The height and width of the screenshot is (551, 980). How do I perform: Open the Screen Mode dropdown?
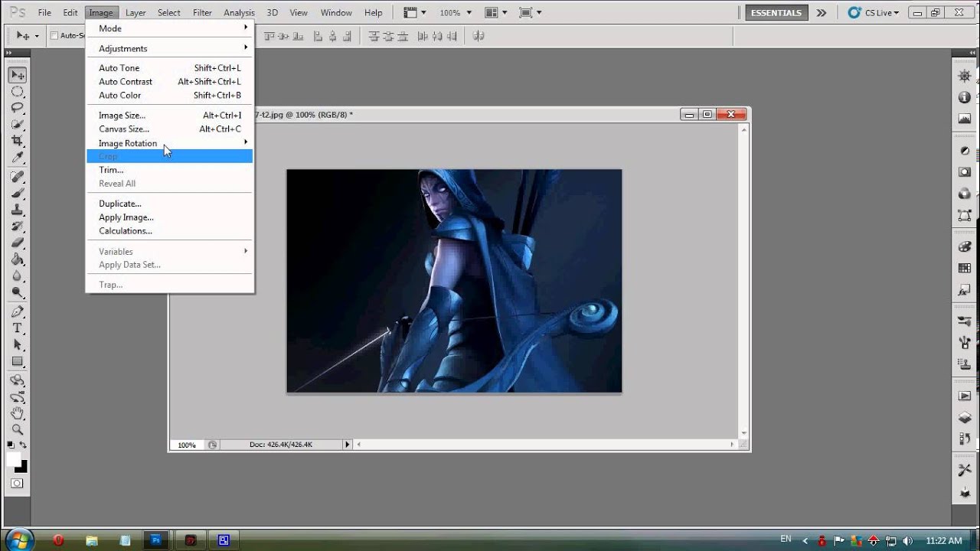[530, 13]
